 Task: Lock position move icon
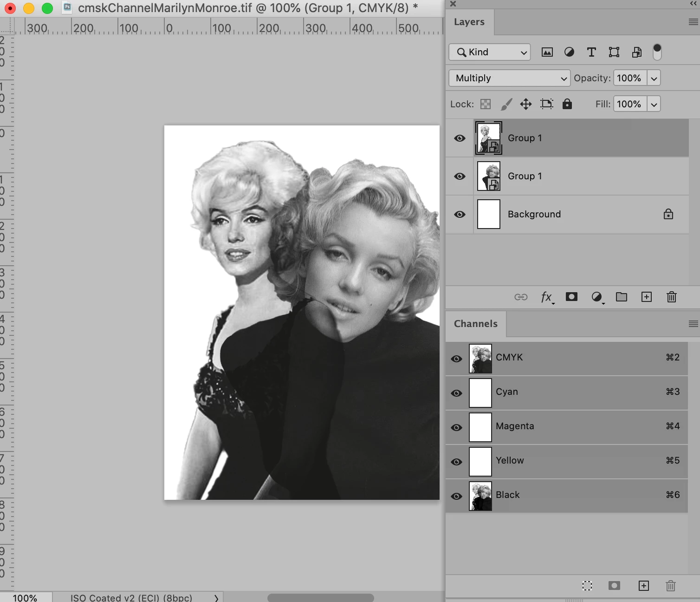coord(526,104)
